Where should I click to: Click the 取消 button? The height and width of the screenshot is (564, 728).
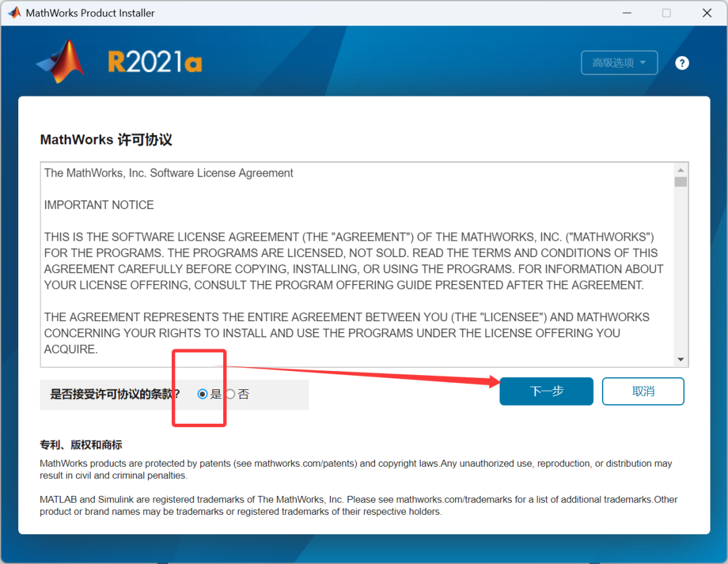(x=643, y=391)
